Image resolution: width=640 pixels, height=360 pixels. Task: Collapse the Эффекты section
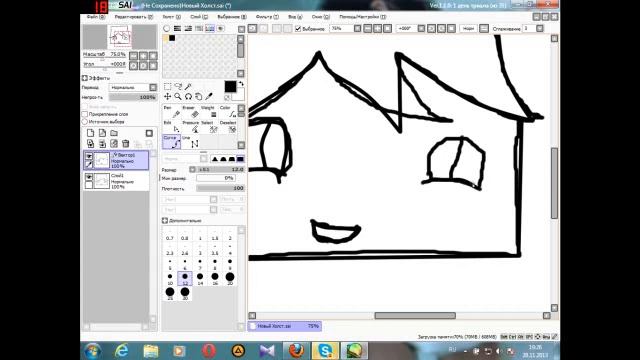pos(84,78)
